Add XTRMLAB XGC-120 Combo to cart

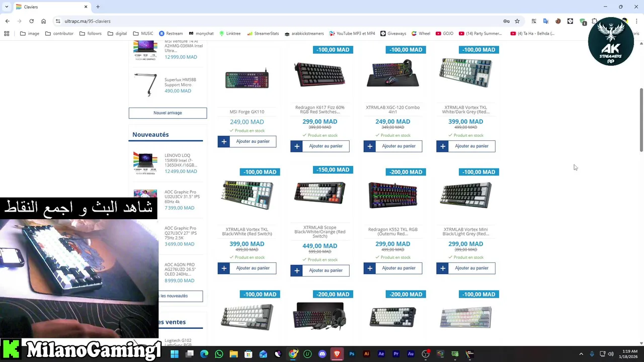[393, 146]
